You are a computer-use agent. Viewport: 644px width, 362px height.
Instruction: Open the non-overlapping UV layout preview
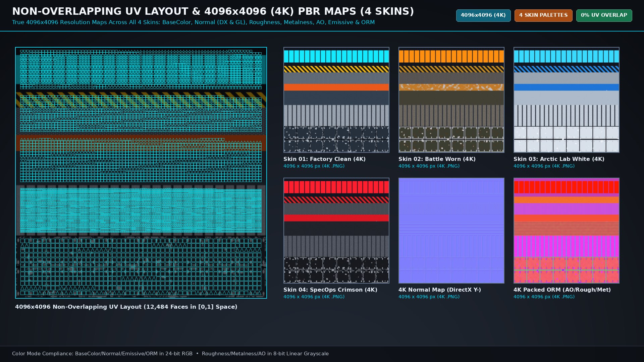tap(141, 173)
